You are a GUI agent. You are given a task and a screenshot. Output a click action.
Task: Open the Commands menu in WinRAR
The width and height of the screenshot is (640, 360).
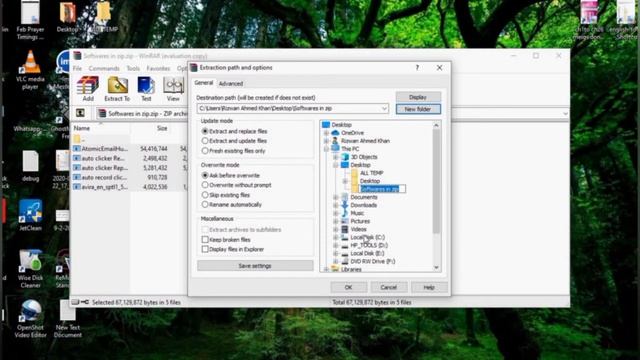pyautogui.click(x=104, y=68)
